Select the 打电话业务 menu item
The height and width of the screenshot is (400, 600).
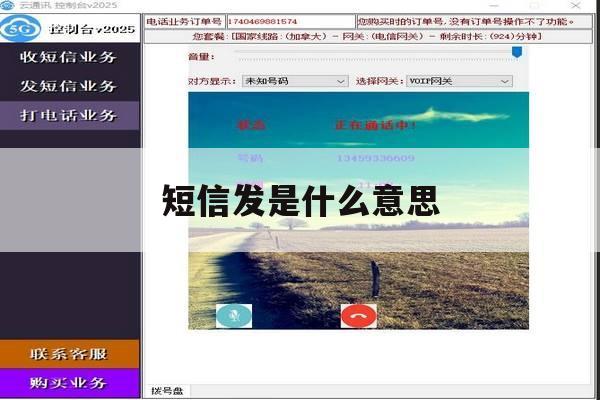70,115
